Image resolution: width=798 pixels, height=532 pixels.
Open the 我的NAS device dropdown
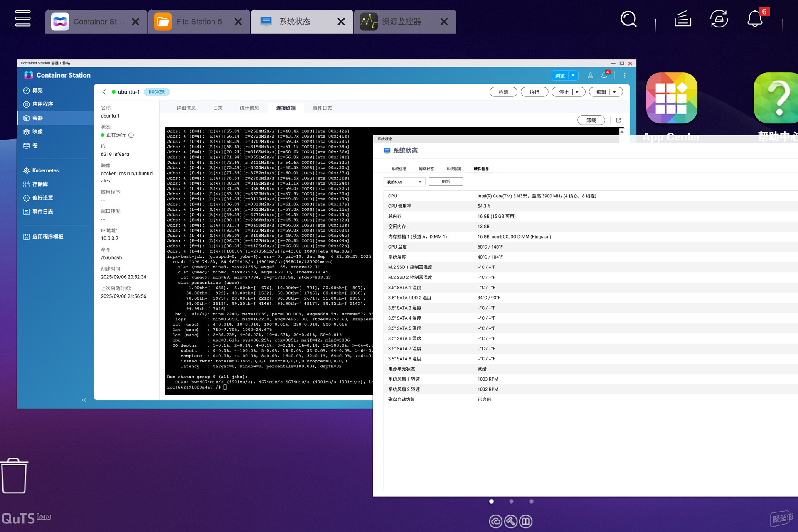coord(404,182)
